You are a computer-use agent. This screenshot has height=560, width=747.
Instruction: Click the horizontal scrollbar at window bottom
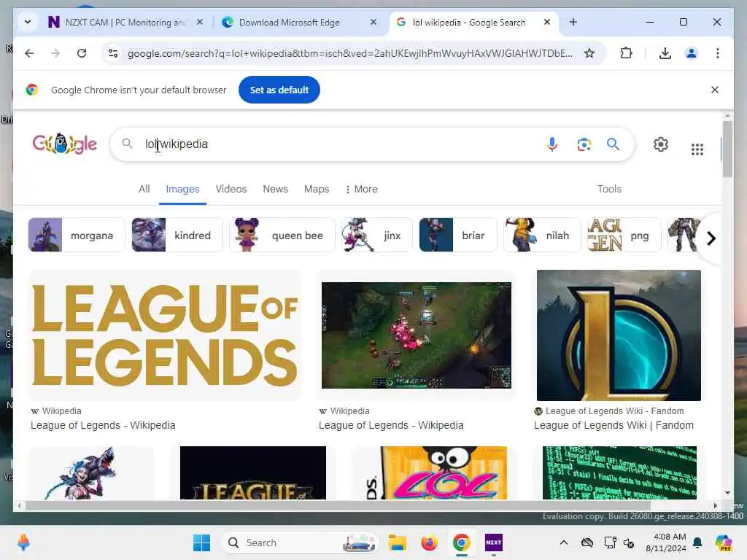click(338, 505)
